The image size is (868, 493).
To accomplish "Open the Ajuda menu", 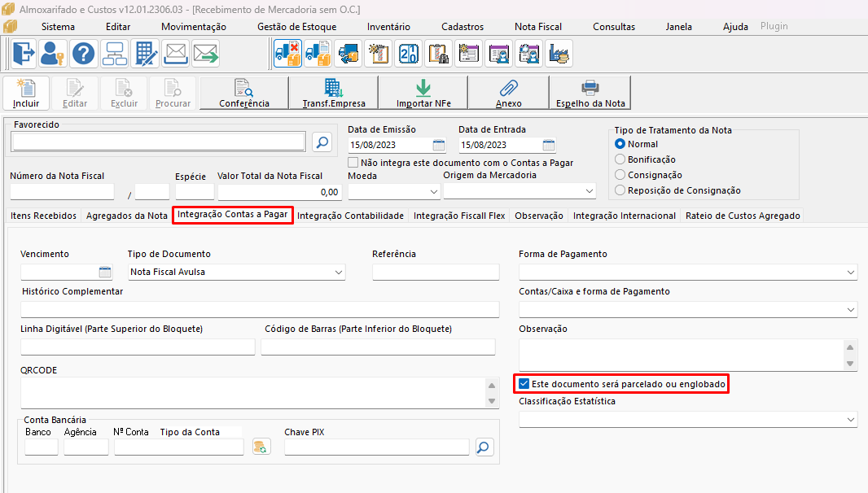I will (735, 27).
